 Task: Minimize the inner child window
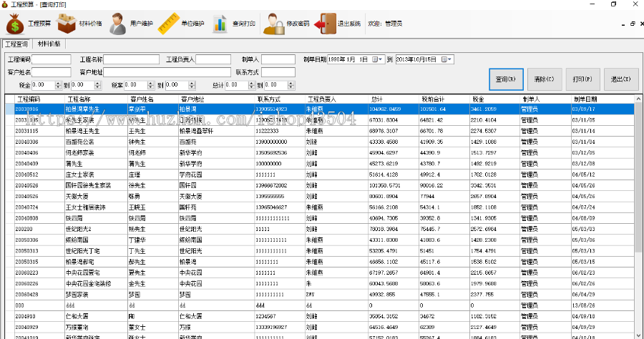(623, 24)
